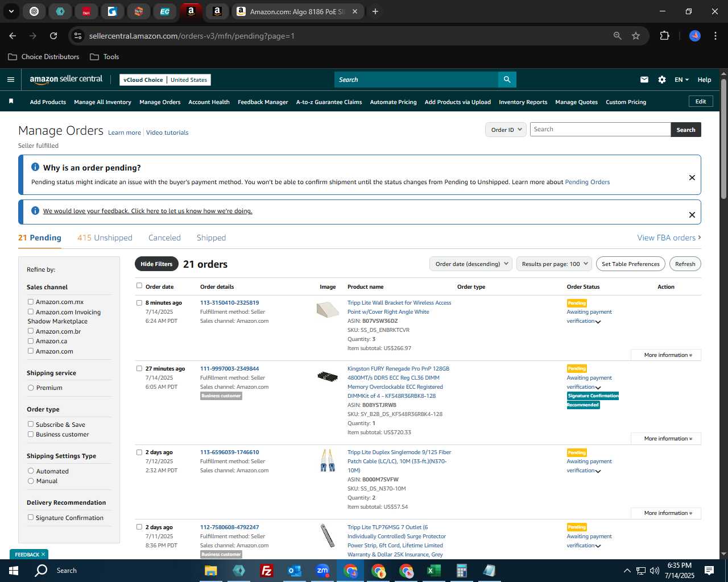Open the Windows Start menu
This screenshot has height=582, width=728.
14,571
